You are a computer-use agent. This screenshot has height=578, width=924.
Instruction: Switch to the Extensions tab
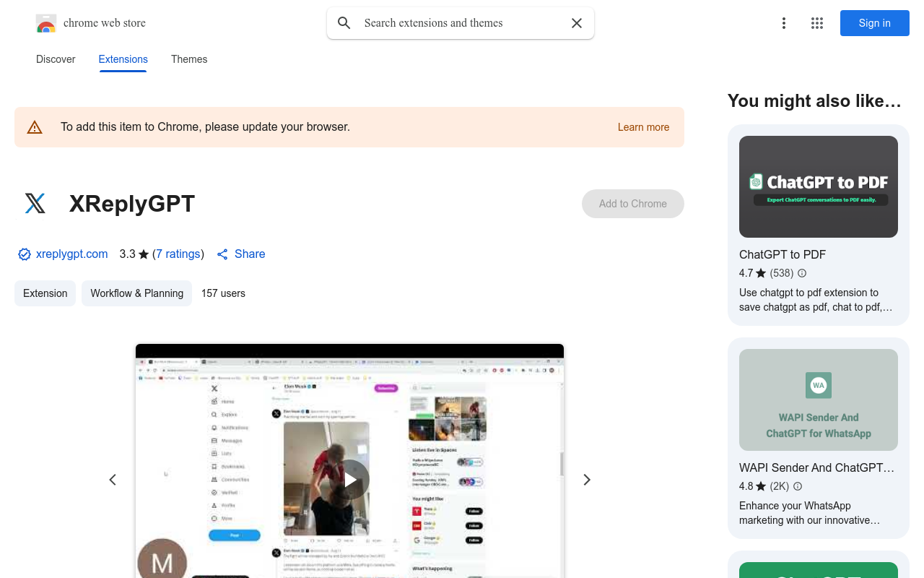tap(123, 59)
